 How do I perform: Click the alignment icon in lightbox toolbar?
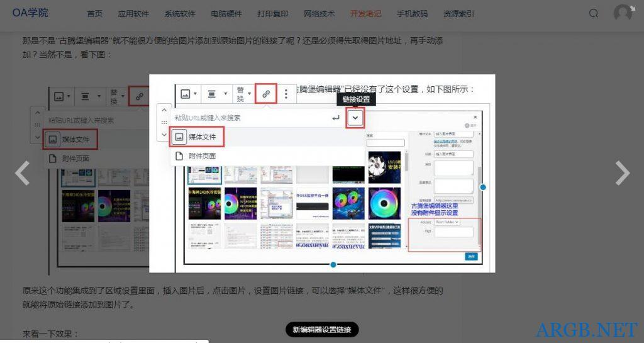pyautogui.click(x=212, y=94)
